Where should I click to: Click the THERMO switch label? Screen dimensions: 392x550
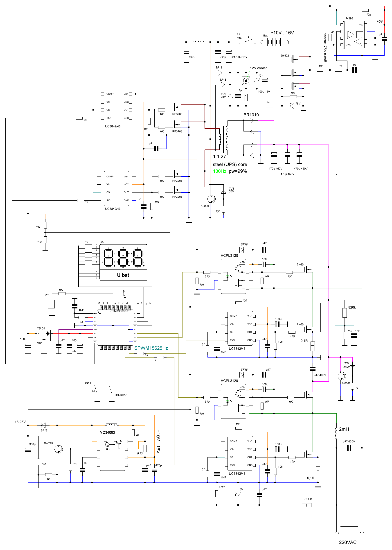click(120, 395)
